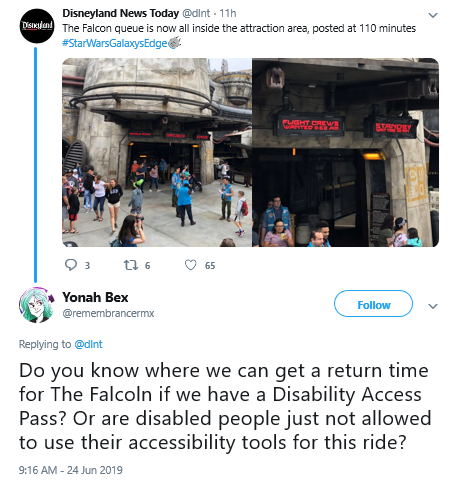Like the tweet with heart icon

point(190,265)
